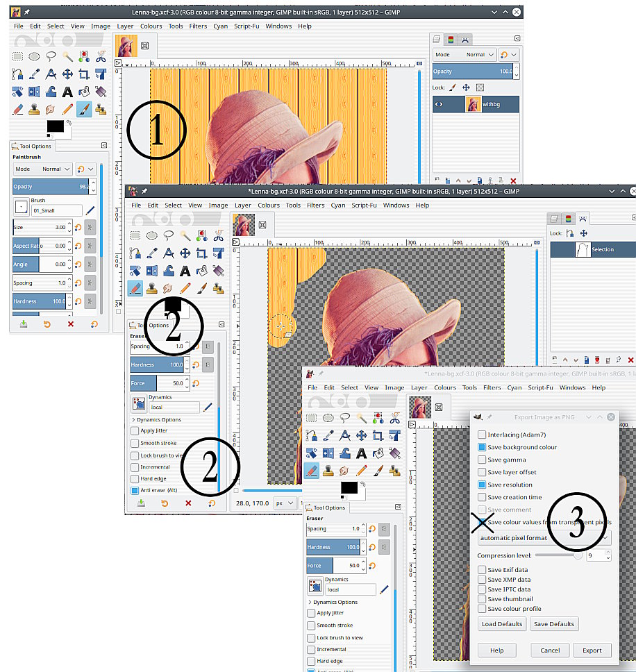Toggle Anti erase (Alt) in the middle window
636x672 pixels.
[135, 490]
